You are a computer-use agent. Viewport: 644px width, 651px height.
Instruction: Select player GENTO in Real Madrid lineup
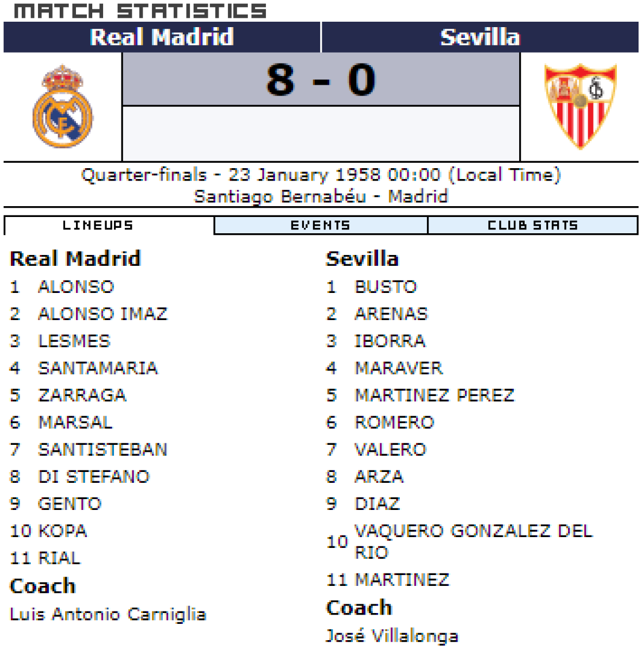69,504
